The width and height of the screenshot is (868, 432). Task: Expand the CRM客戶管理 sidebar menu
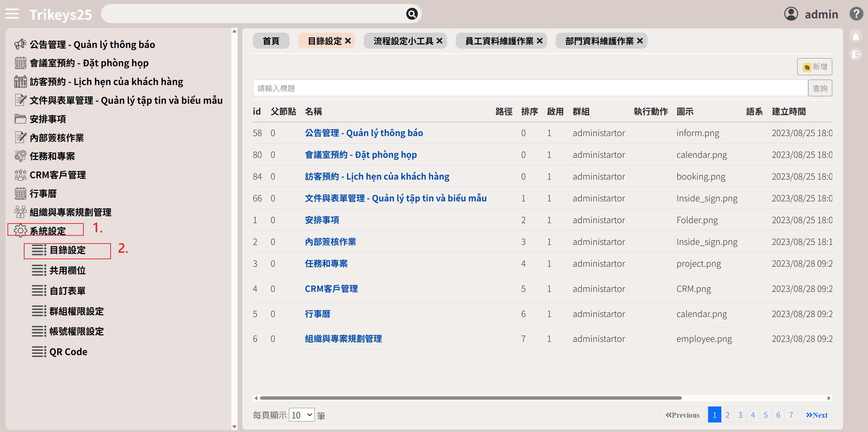coord(58,175)
